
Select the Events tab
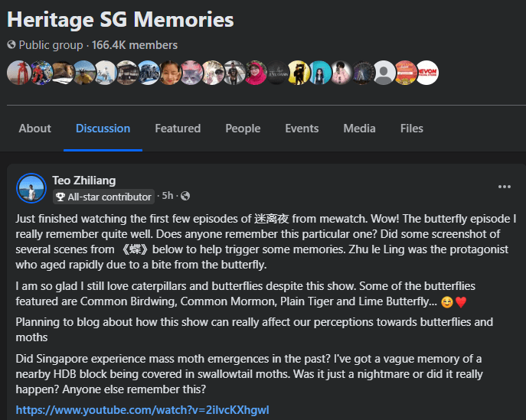click(302, 129)
